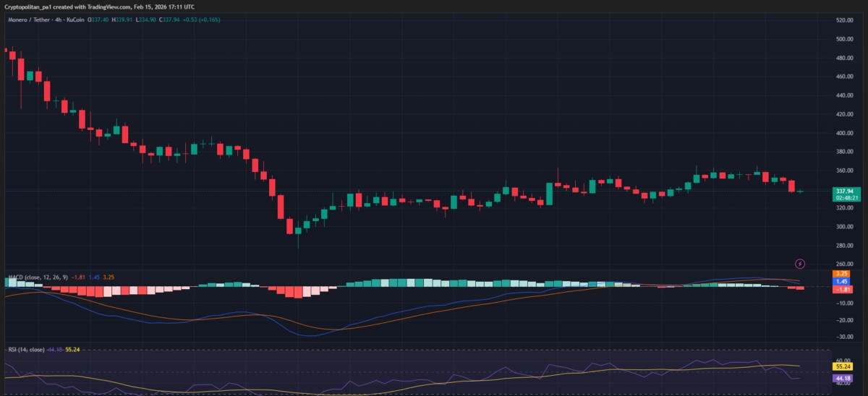Screen dimensions: 868x396
Task: Click the 400.00 price axis label
Action: click(x=844, y=133)
